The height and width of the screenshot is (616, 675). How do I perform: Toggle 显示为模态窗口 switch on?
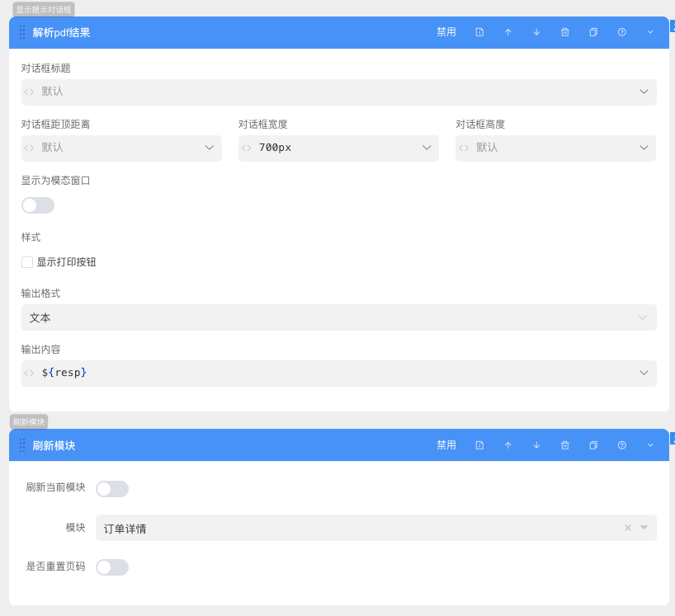pos(37,205)
